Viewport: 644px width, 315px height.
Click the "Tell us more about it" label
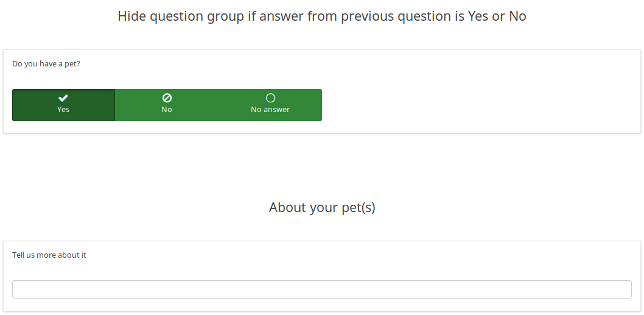pyautogui.click(x=49, y=255)
